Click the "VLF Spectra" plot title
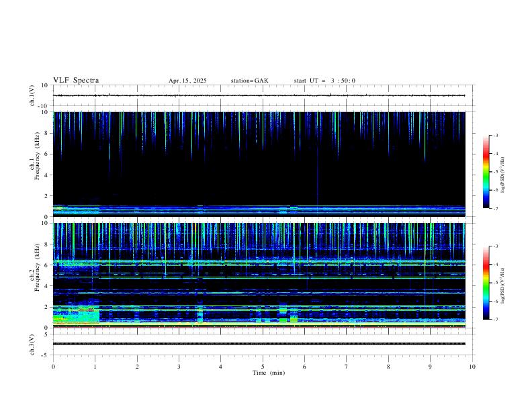Screen dimensions: 532x411 tap(76, 81)
